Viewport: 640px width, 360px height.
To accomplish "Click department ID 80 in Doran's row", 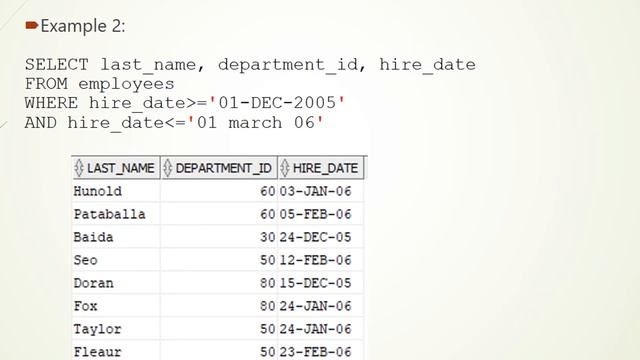I will 268,283.
